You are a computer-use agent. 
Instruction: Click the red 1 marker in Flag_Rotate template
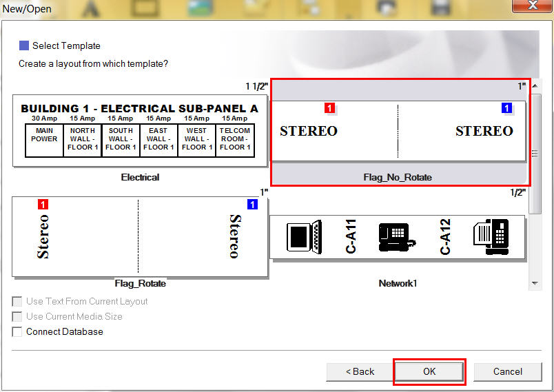(x=44, y=205)
